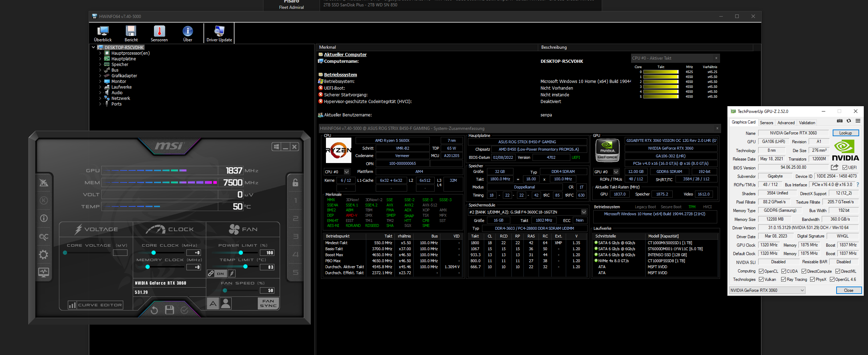The width and height of the screenshot is (868, 355).
Task: Switch to the Graphics Card tab
Action: tap(744, 122)
